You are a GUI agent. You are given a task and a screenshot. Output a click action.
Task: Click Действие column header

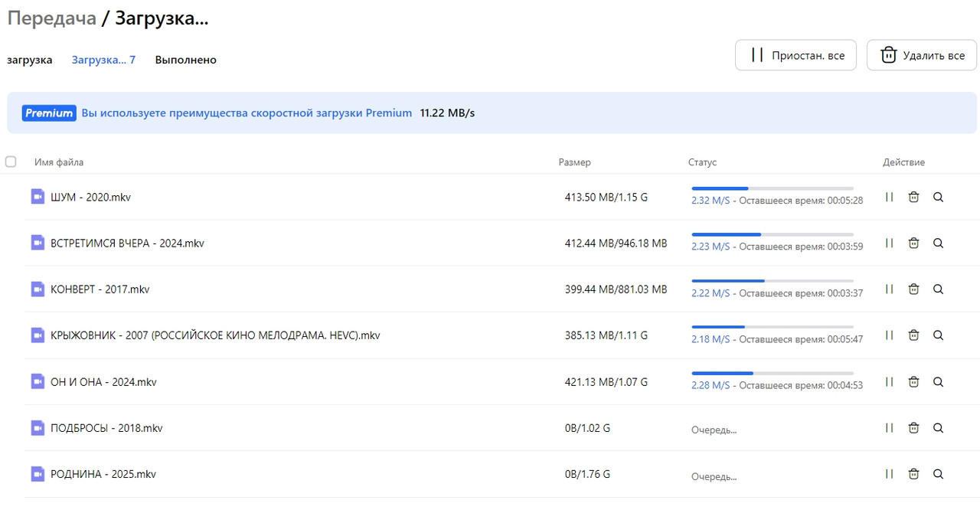pyautogui.click(x=903, y=162)
